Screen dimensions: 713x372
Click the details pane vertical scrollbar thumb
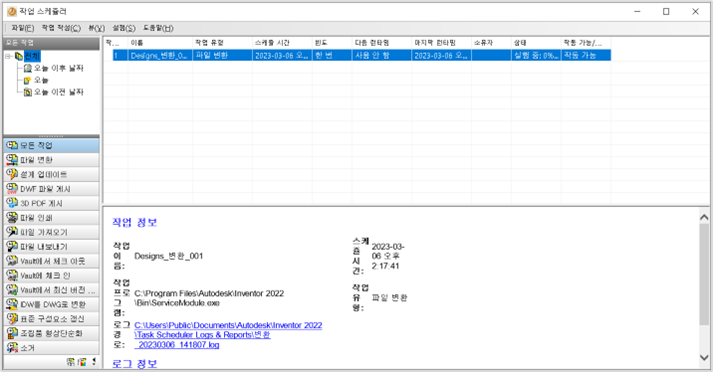click(704, 274)
